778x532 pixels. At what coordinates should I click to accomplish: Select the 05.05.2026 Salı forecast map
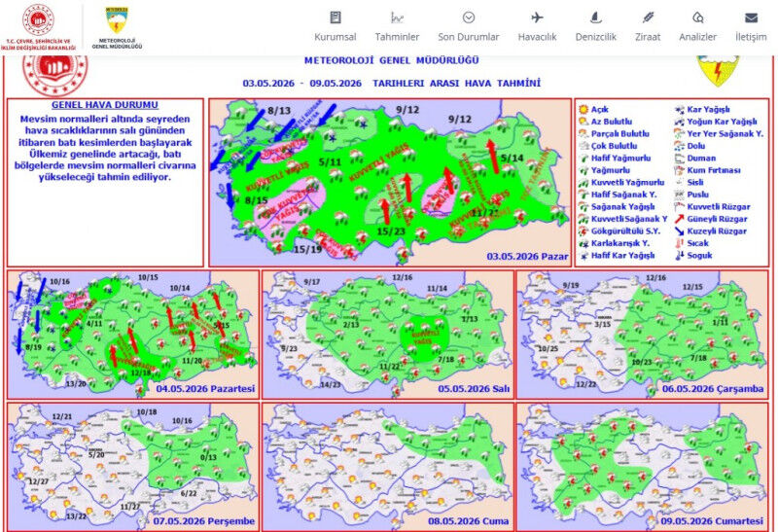point(388,335)
